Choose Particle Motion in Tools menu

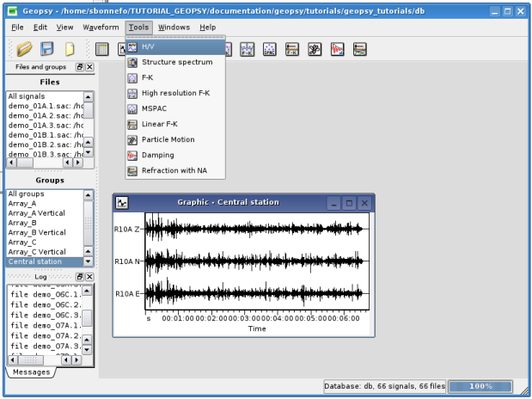(175, 139)
